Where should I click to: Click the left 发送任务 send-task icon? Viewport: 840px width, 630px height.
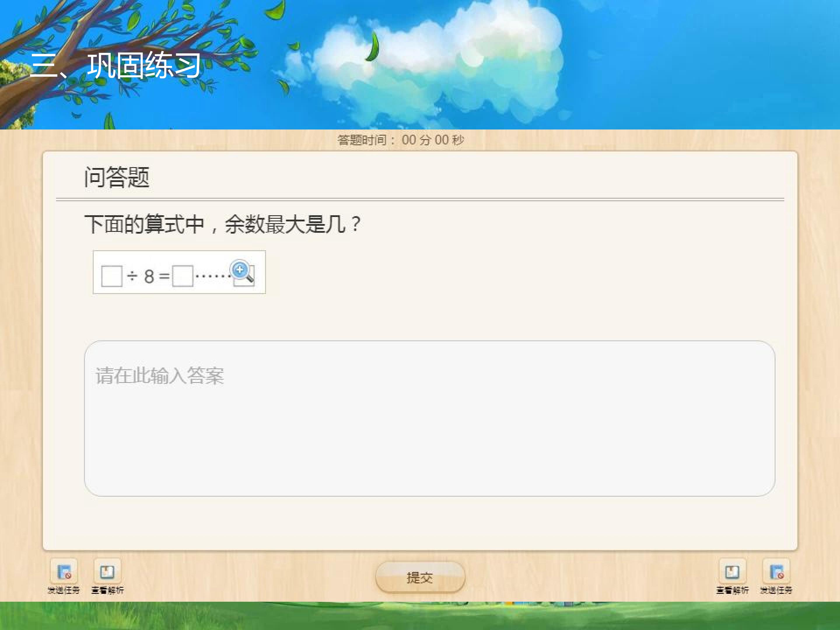(64, 571)
